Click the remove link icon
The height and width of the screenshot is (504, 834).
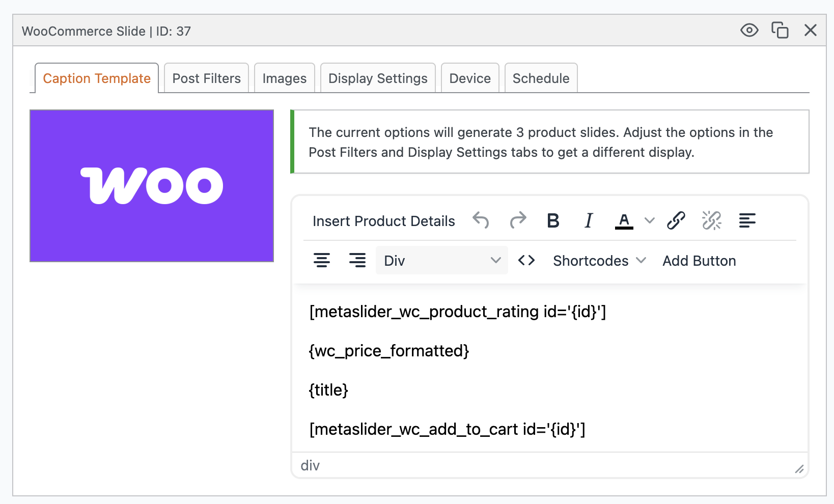tap(712, 220)
